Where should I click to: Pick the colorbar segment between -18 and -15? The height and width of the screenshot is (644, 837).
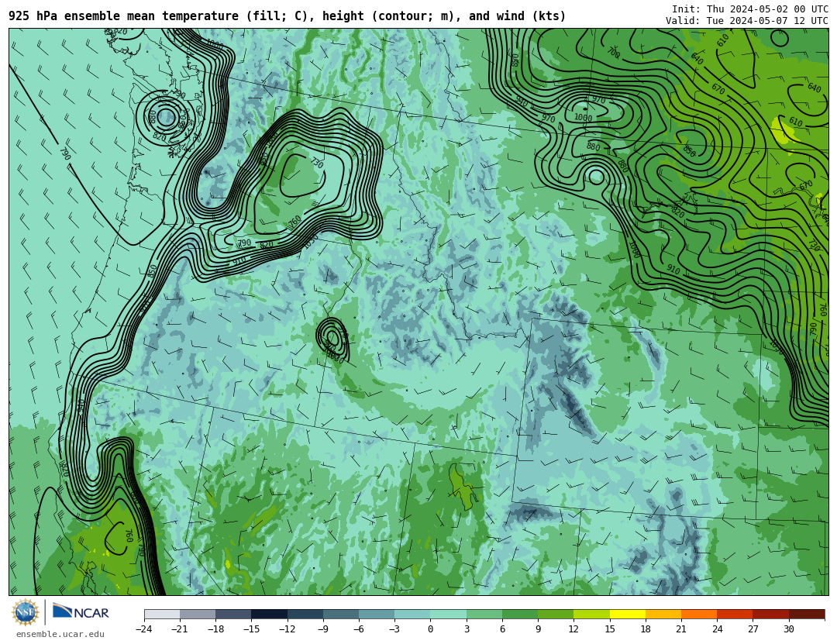click(234, 614)
